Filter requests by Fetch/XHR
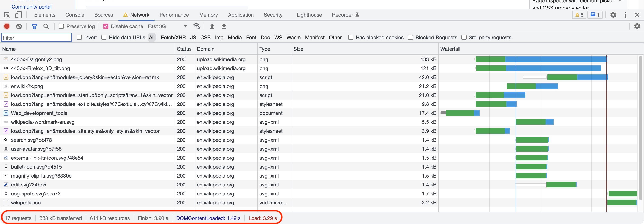The image size is (644, 224). click(173, 38)
